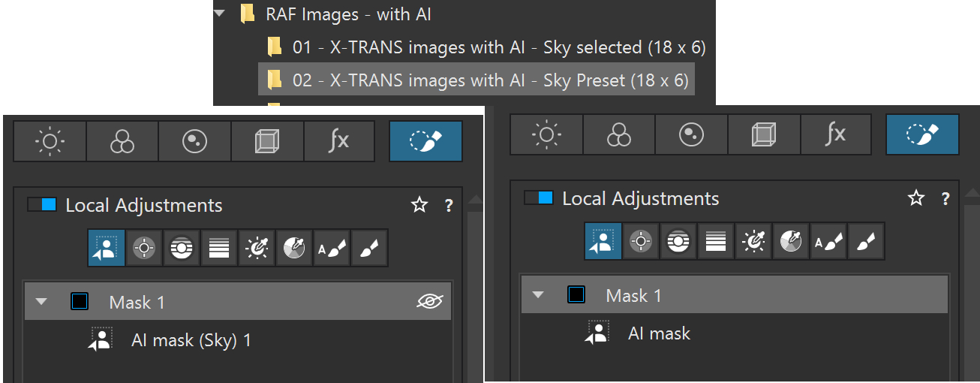Collapse Mask 1 in the right panel
Image resolution: width=980 pixels, height=383 pixels.
tap(538, 295)
